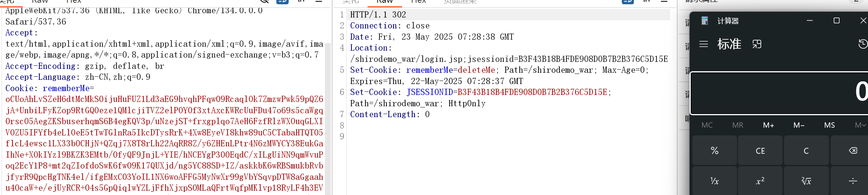The width and height of the screenshot is (868, 195).
Task: Toggle the blue wrap icon in request panel
Action: pyautogui.click(x=282, y=2)
